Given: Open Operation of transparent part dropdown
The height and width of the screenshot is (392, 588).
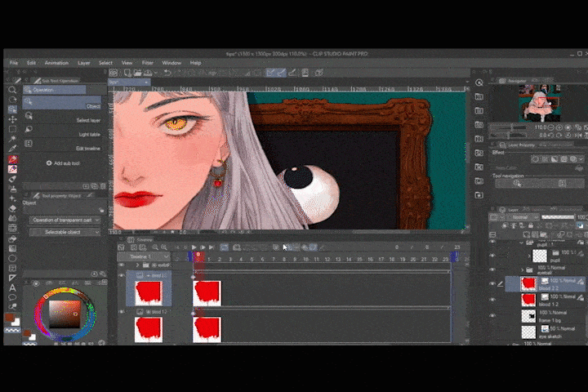Looking at the screenshot, I should [65, 220].
